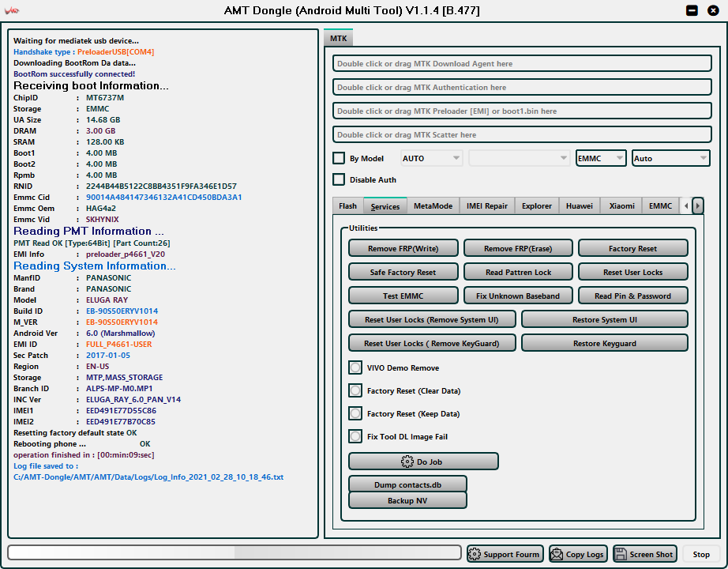Click Restore System UI button
728x569 pixels.
605,319
